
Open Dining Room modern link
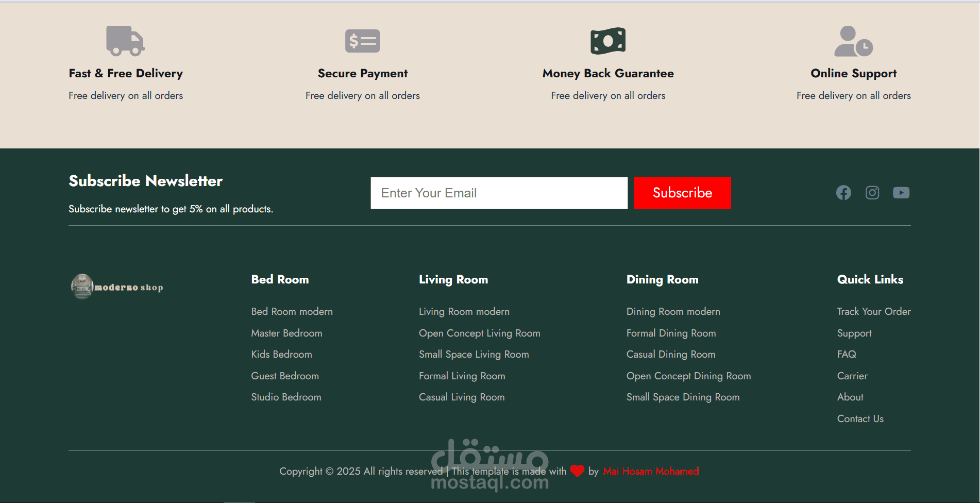pyautogui.click(x=673, y=311)
